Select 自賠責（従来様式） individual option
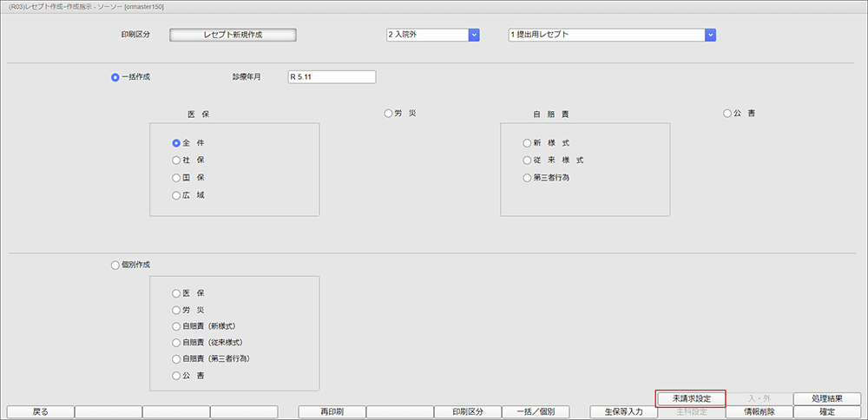This screenshot has width=868, height=420. point(176,343)
